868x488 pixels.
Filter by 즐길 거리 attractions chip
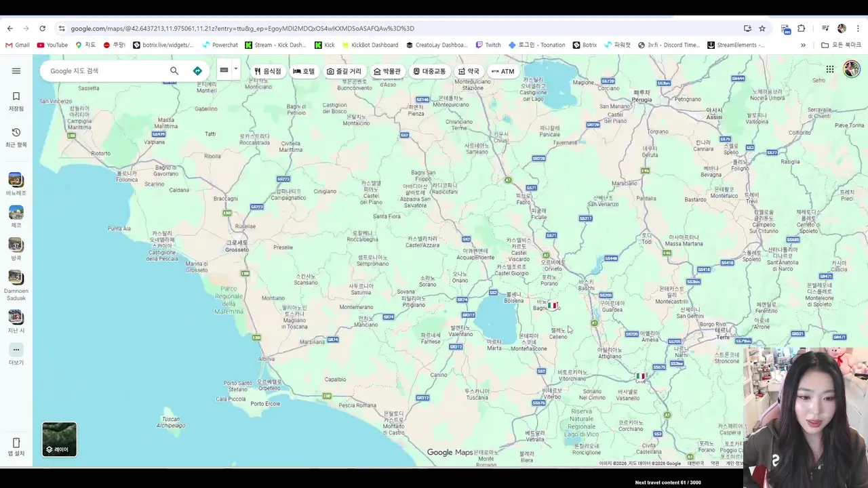point(344,71)
